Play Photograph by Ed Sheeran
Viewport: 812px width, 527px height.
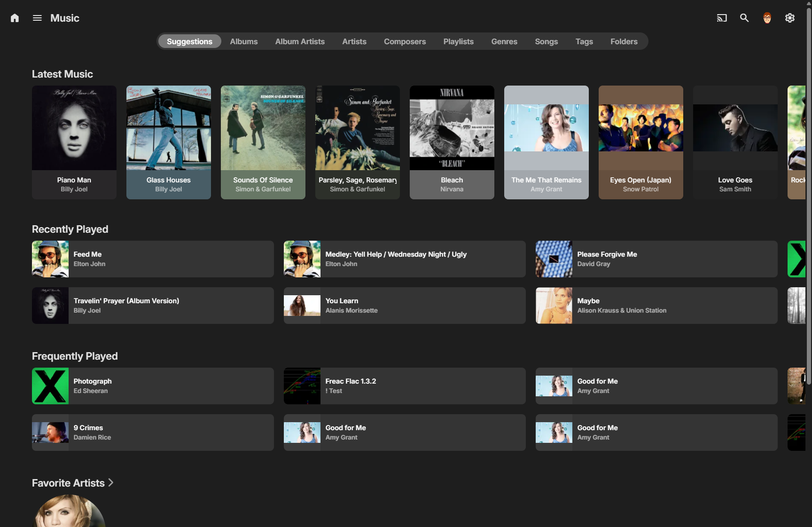click(153, 386)
